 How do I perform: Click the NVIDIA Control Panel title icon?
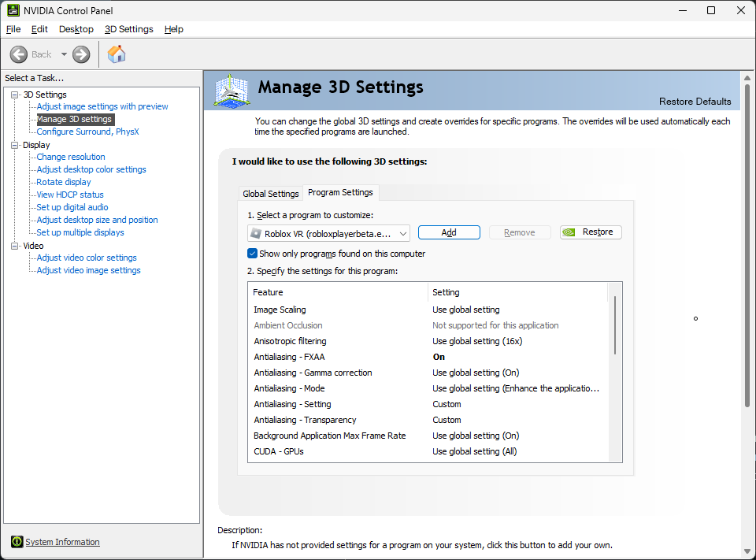coord(13,10)
